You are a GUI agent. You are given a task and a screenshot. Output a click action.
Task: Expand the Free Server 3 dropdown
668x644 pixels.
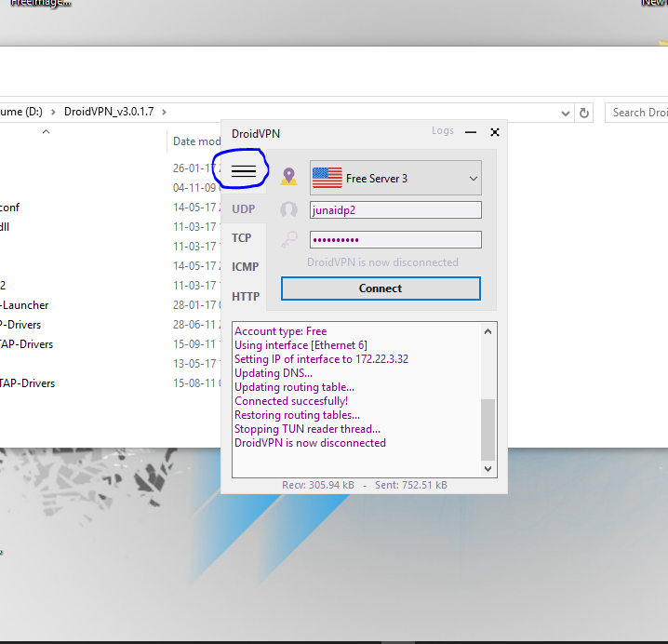tap(473, 178)
